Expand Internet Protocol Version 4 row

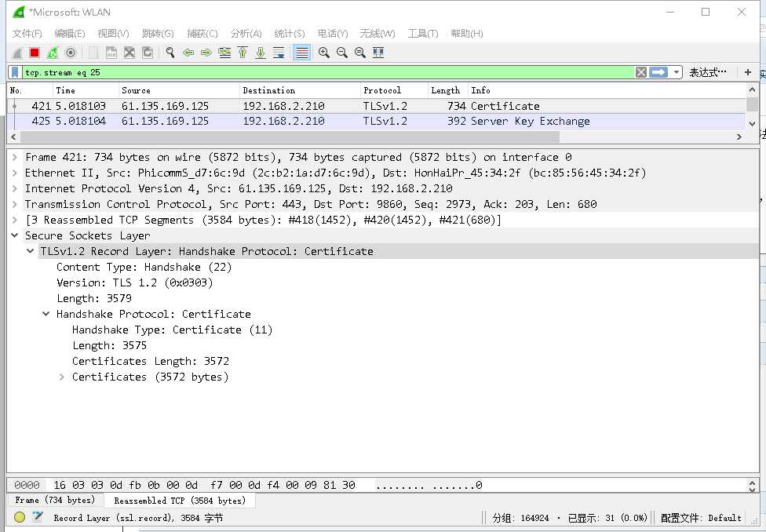(15, 188)
